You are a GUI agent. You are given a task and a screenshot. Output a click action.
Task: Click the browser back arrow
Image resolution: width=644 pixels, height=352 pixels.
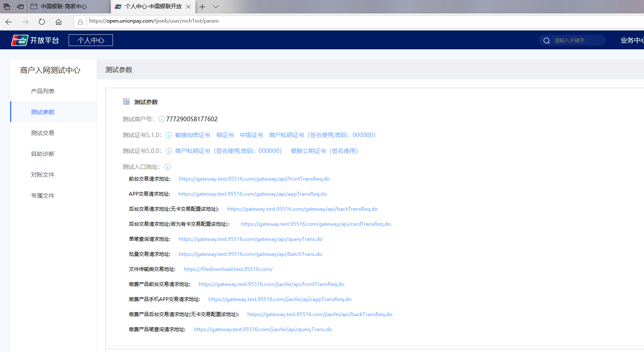tap(8, 22)
